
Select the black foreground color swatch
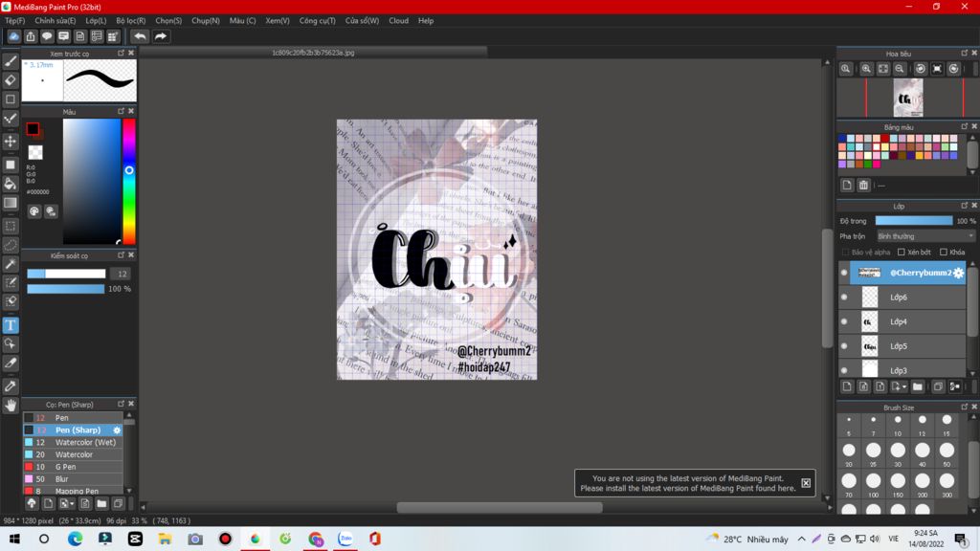33,129
